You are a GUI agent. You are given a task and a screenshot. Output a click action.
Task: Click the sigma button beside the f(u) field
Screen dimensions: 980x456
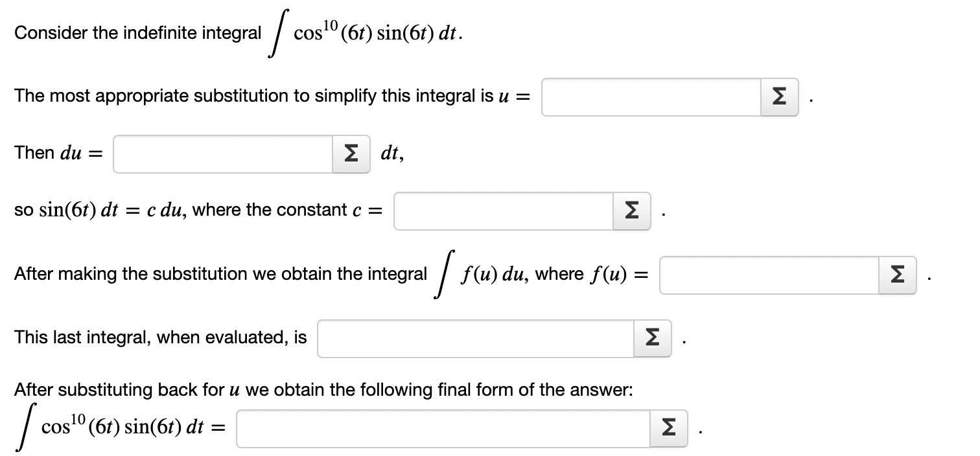pos(898,275)
